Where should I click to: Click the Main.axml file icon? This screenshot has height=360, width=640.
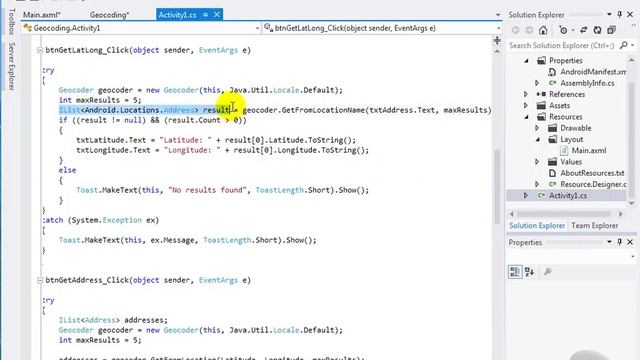click(564, 151)
